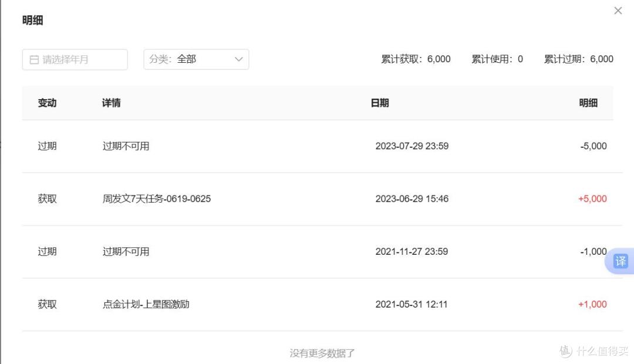Click the +1,000 red amount
Image resolution: width=634 pixels, height=364 pixels.
coord(592,304)
